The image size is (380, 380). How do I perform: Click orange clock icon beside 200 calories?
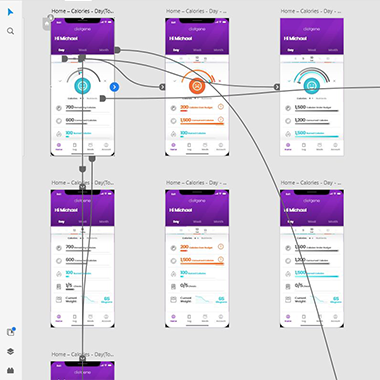(221, 107)
